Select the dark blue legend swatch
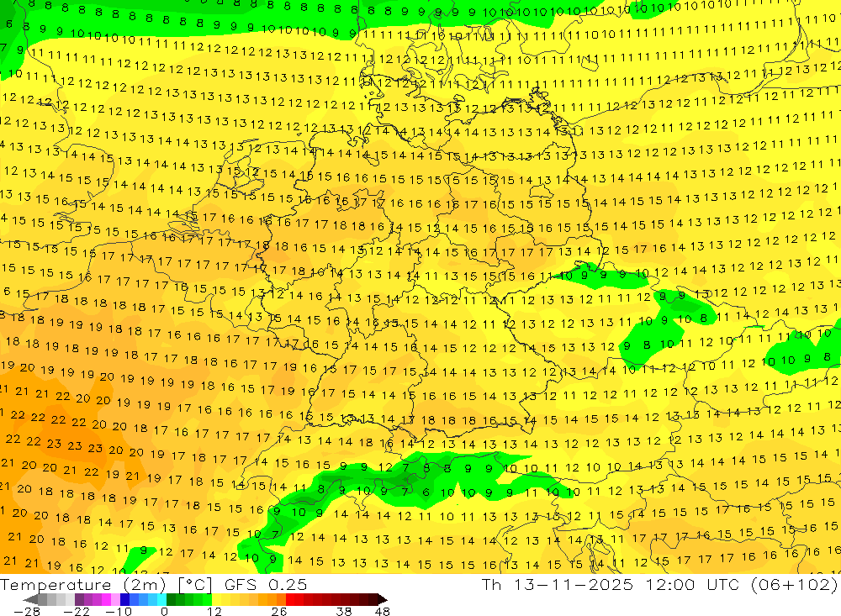Screen dimensions: 841x616 click(x=124, y=599)
